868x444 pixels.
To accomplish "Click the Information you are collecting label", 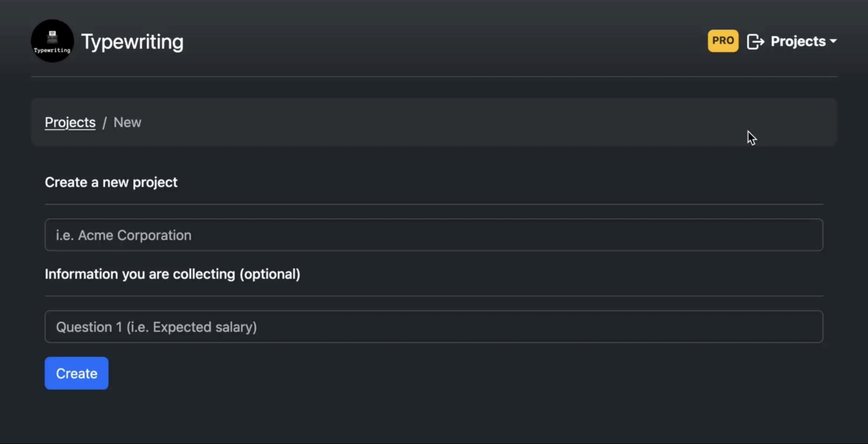I will click(172, 274).
